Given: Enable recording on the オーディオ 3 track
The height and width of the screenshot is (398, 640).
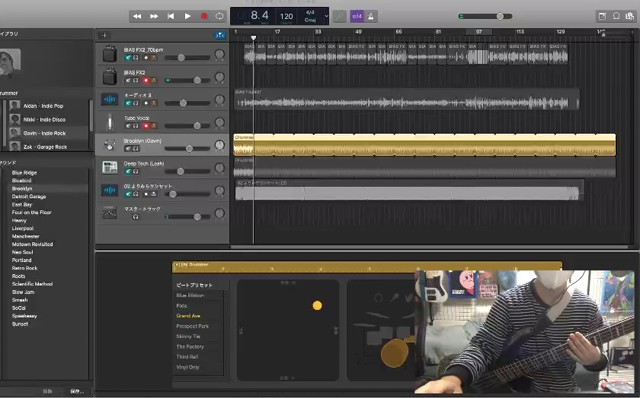Looking at the screenshot, I should [146, 103].
